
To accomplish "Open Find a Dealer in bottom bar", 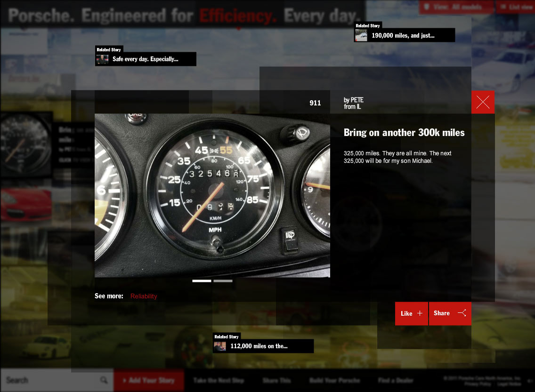I will click(396, 380).
